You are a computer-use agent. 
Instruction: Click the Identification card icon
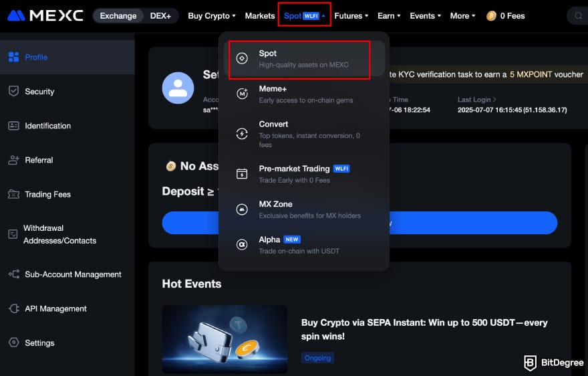13,126
